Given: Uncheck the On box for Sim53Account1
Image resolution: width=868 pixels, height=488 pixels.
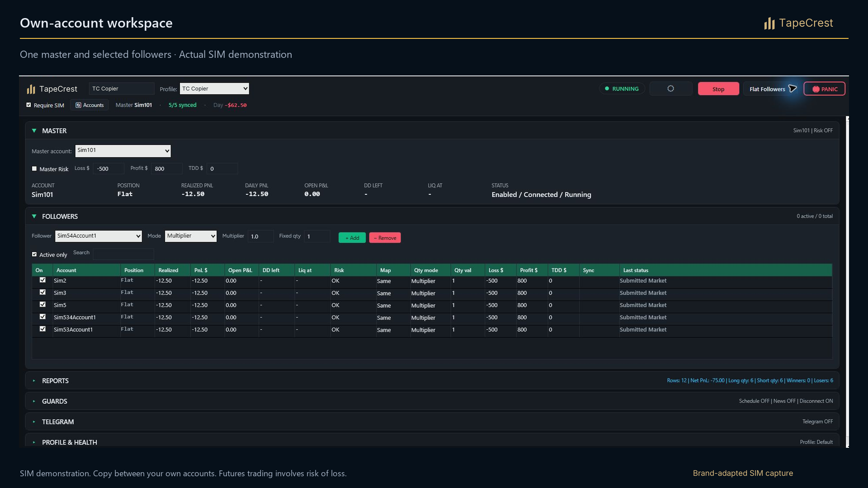Looking at the screenshot, I should pos(42,329).
